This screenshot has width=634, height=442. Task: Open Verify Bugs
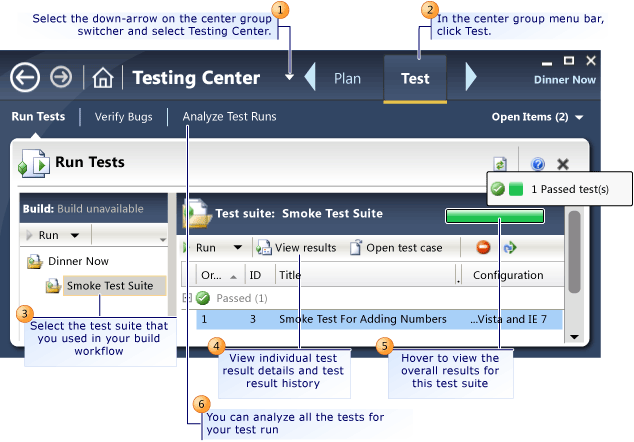[x=124, y=117]
